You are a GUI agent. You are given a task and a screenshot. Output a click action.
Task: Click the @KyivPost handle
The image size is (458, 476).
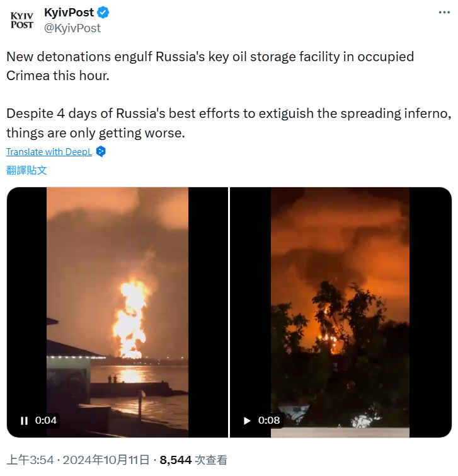72,28
